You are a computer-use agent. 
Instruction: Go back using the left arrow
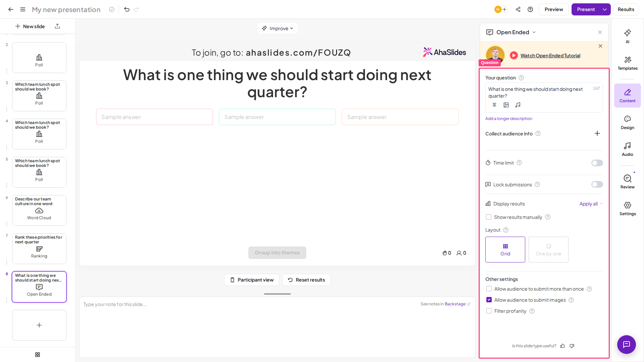pyautogui.click(x=11, y=9)
